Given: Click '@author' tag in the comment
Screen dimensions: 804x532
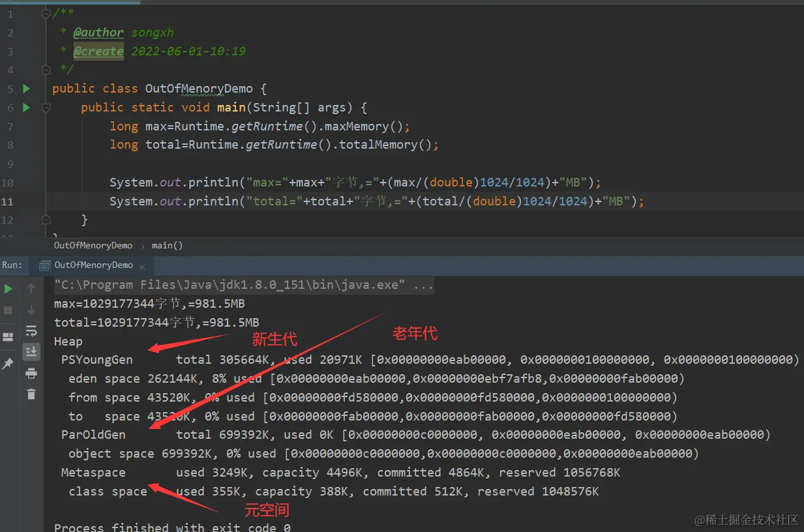Looking at the screenshot, I should pos(98,33).
